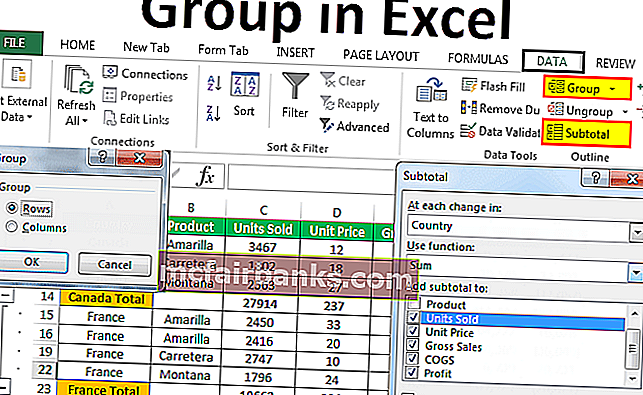Select column D header
Viewport: 643px width, 395px height.
(337, 212)
